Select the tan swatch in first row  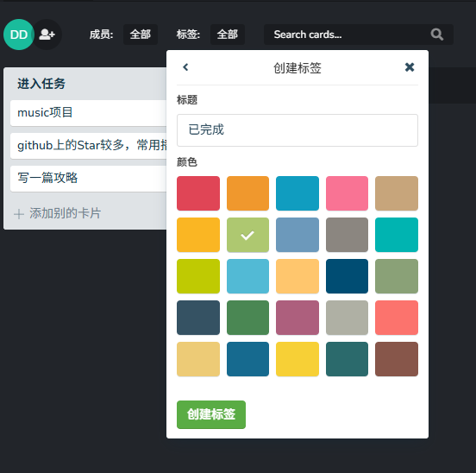coord(397,193)
